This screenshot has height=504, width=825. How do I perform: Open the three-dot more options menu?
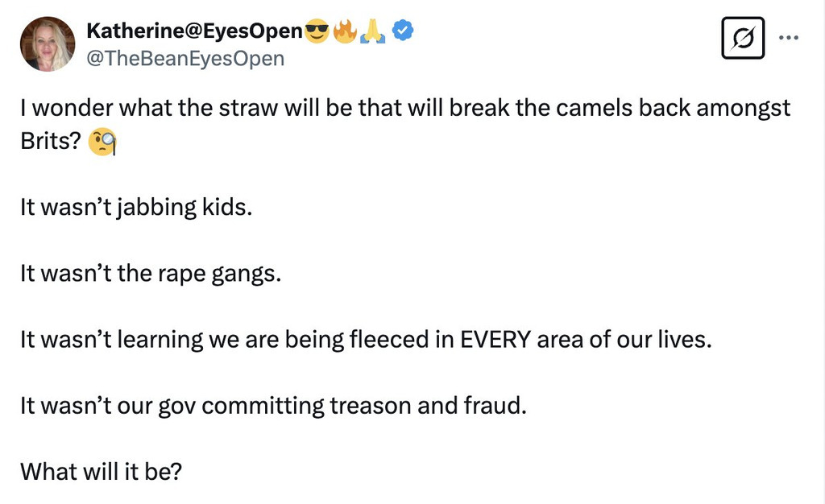coord(789,38)
